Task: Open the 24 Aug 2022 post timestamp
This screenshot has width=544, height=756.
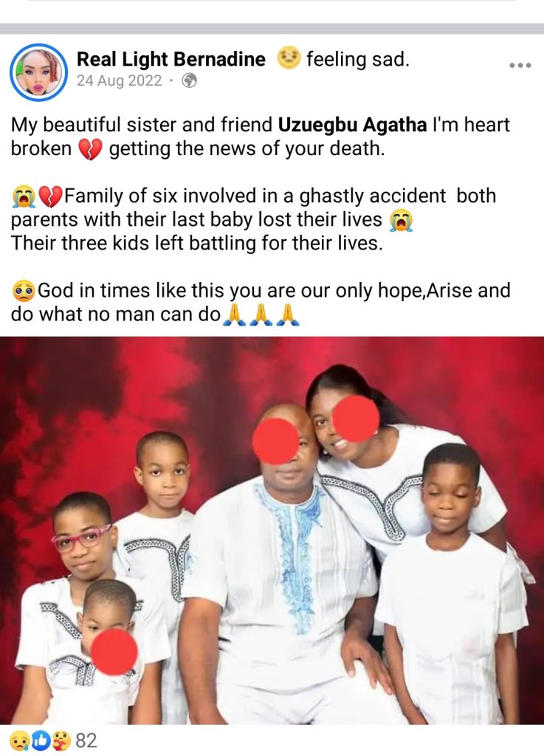Action: [119, 80]
